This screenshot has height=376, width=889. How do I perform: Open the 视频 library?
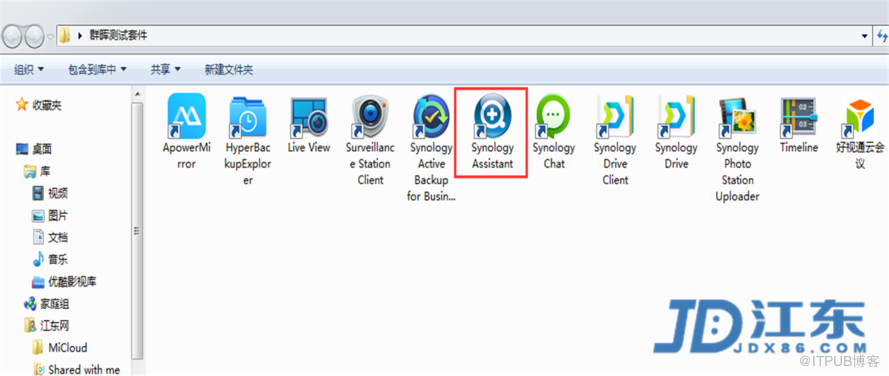pos(50,193)
